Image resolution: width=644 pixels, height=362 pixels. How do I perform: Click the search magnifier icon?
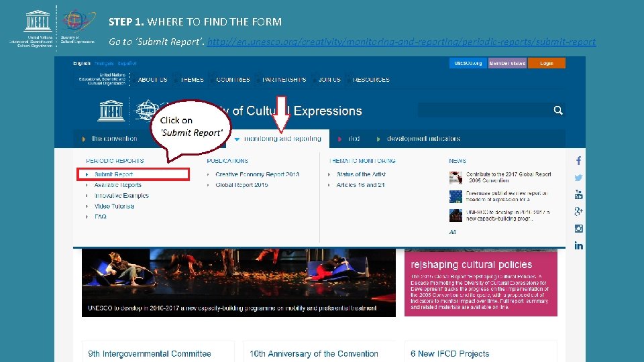point(557,110)
